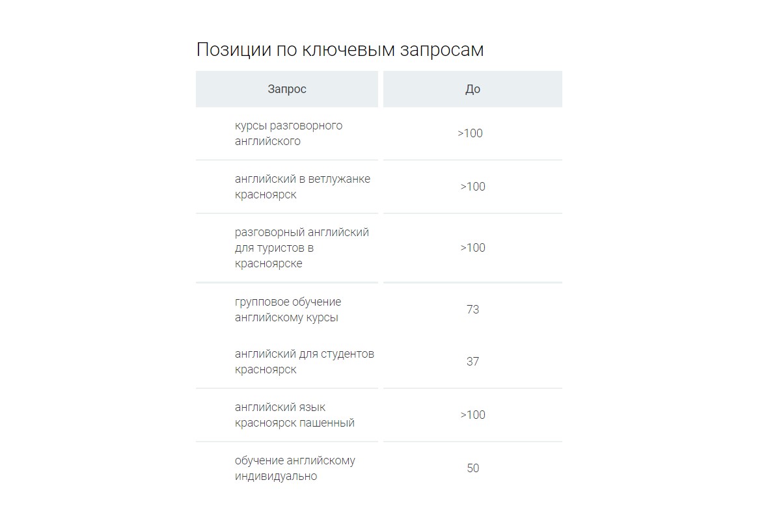781x532 pixels.
Task: Click '>100' for the пашенный query
Action: pyautogui.click(x=473, y=415)
